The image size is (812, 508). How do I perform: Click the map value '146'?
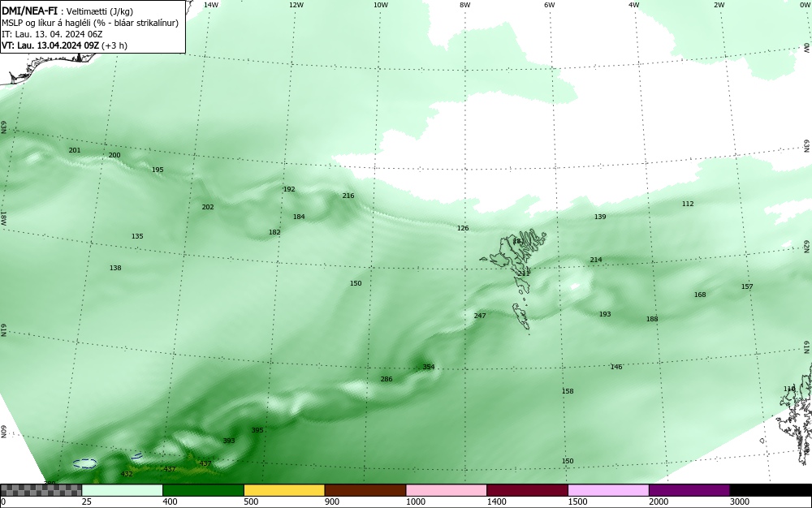615,367
